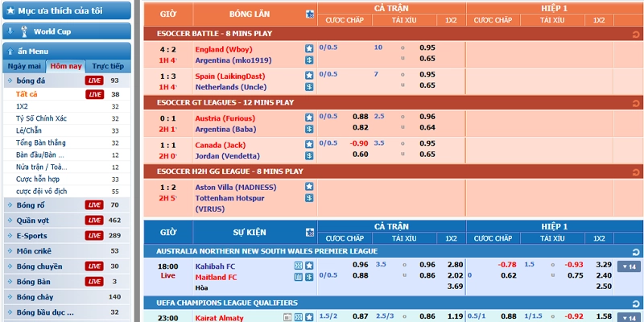The width and height of the screenshot is (644, 322).
Task: Favorite the Austria (Furious) match star
Action: [309, 118]
